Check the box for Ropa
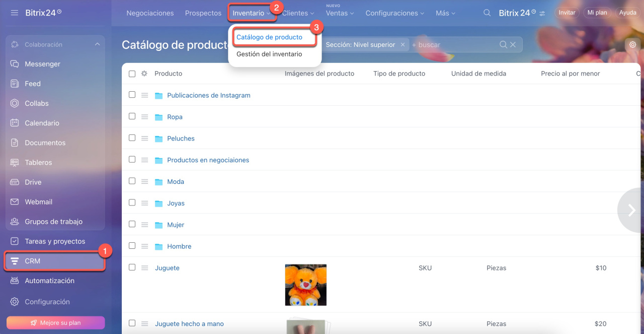Screen dimensions: 644x334 pyautogui.click(x=132, y=116)
